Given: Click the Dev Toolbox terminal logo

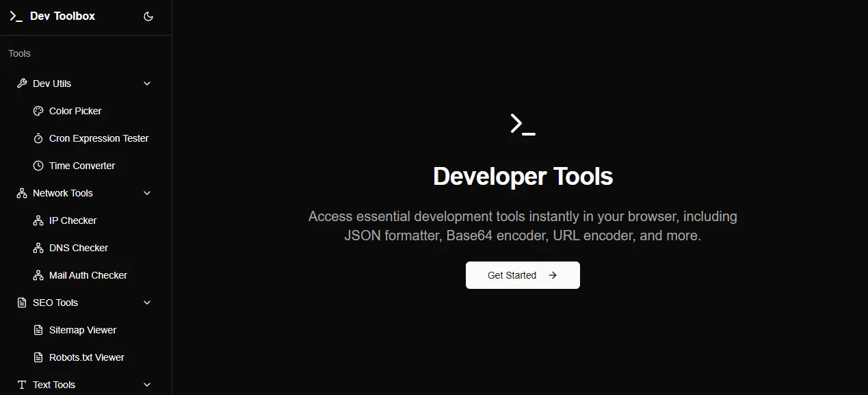Looking at the screenshot, I should [x=16, y=16].
